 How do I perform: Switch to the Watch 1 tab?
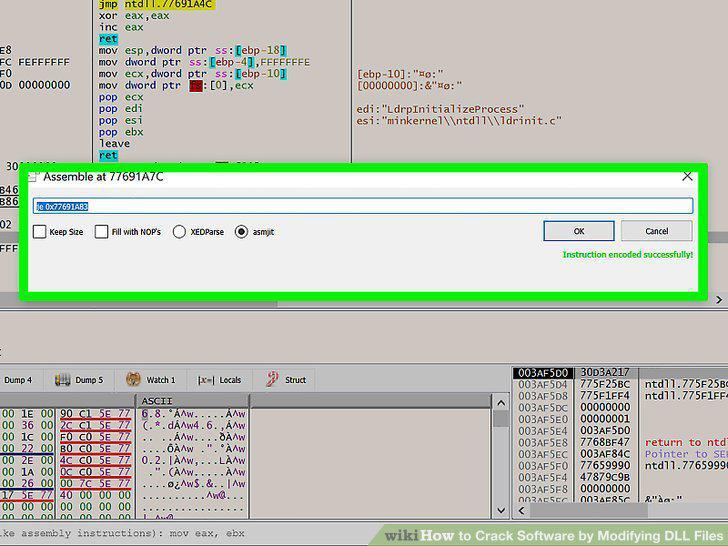tap(151, 380)
